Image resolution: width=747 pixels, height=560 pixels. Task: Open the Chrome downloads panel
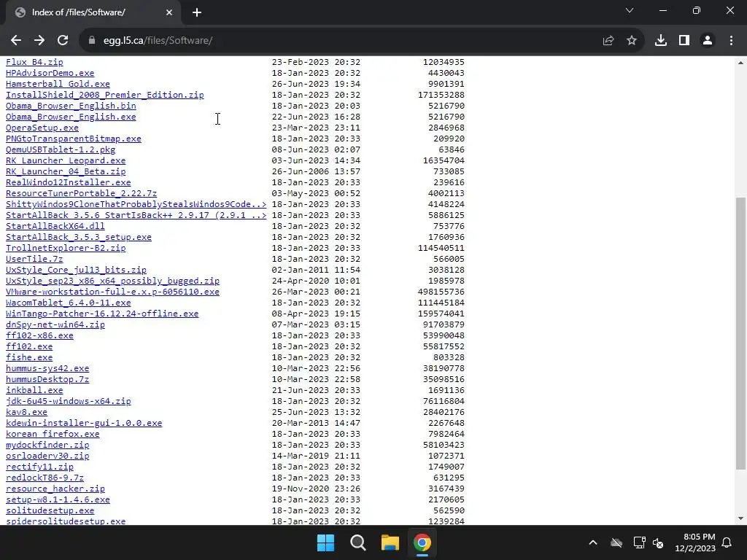pos(661,41)
